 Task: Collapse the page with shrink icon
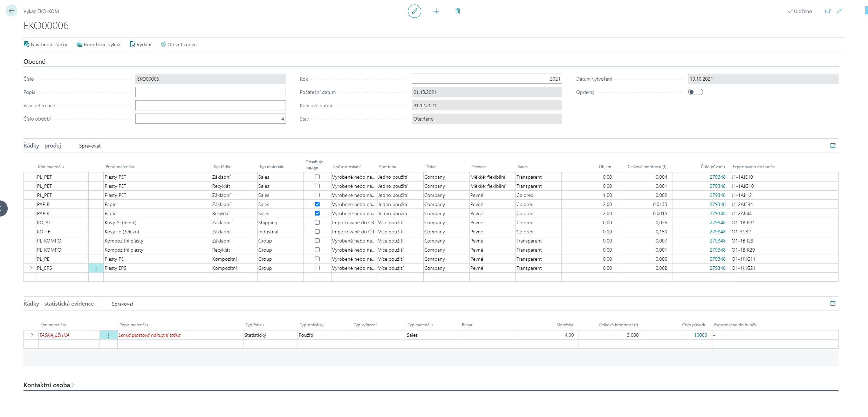[839, 11]
